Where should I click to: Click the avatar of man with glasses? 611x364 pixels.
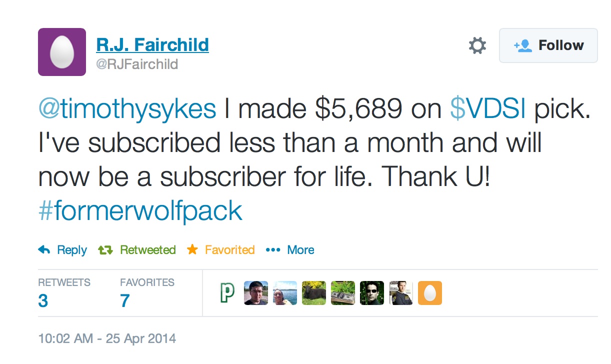pos(256,293)
